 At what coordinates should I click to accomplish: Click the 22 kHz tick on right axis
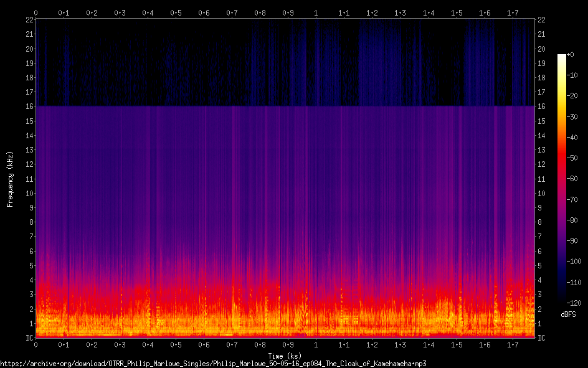(541, 20)
